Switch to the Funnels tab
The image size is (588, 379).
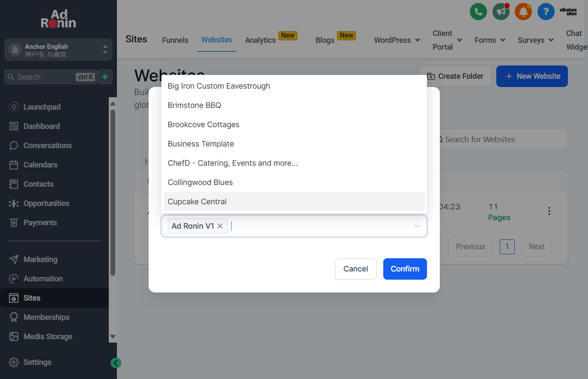[x=175, y=40]
